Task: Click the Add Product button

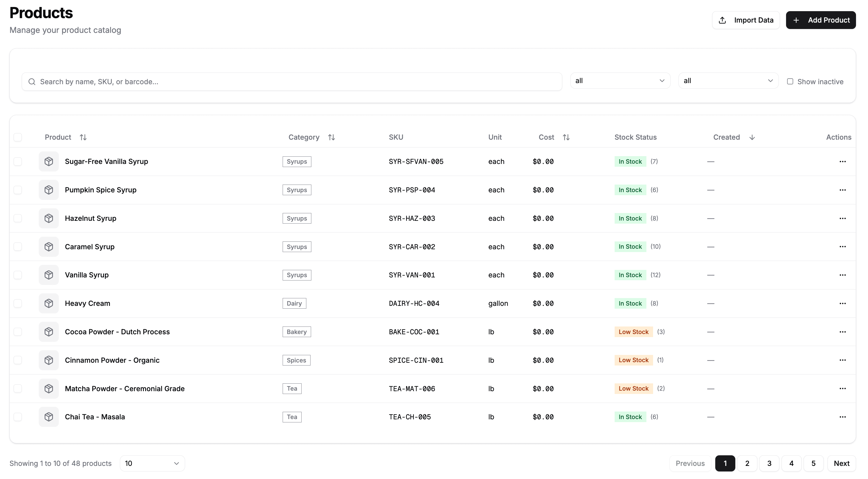Action: point(821,20)
